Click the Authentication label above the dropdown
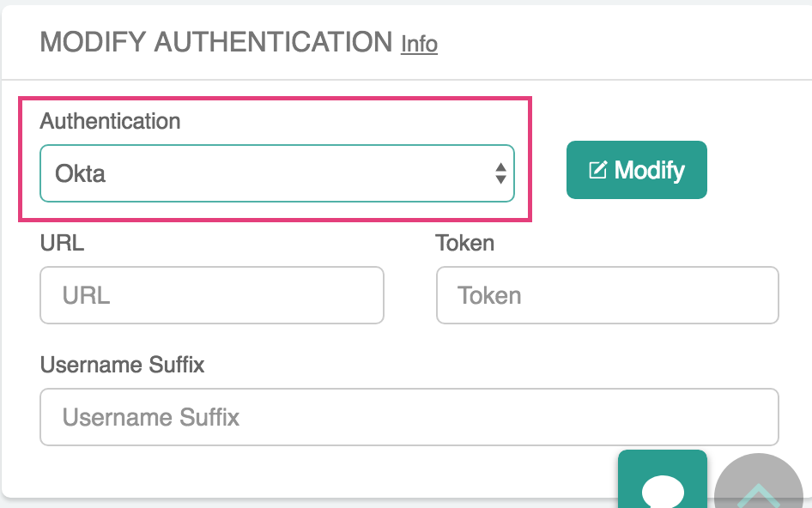This screenshot has width=812, height=508. (110, 121)
